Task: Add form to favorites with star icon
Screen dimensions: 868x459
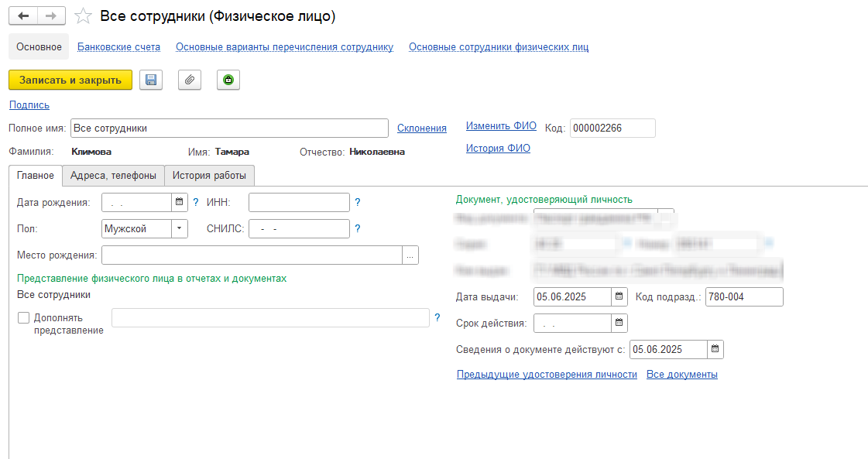Action: click(x=83, y=16)
